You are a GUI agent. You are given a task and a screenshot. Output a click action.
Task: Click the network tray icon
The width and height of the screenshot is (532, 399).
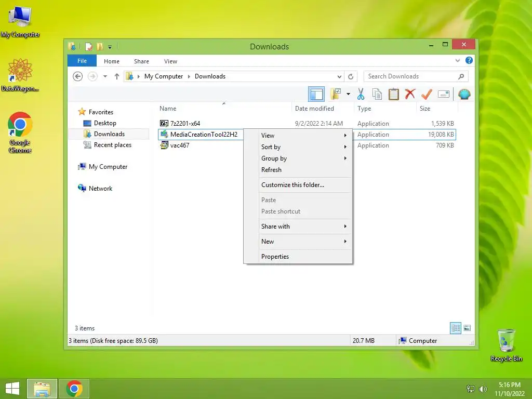[471, 389]
